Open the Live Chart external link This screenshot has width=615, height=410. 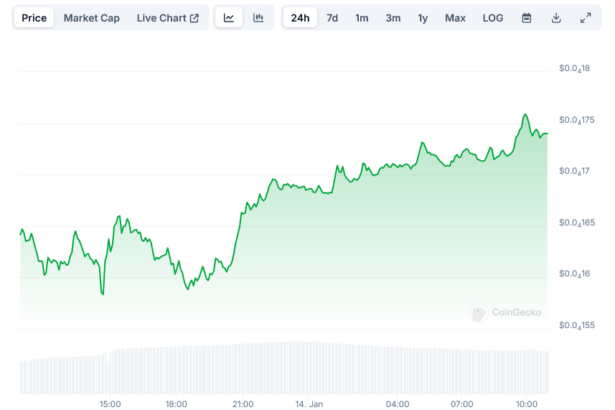pos(167,18)
